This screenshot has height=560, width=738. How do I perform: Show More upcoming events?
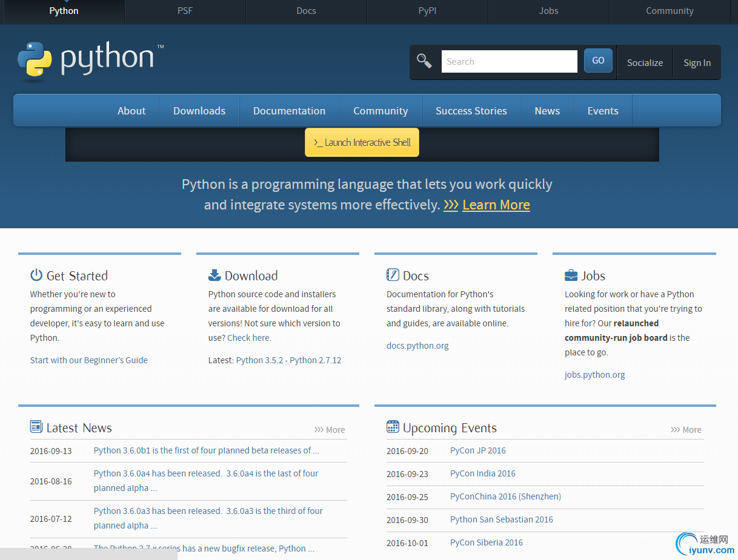point(686,430)
